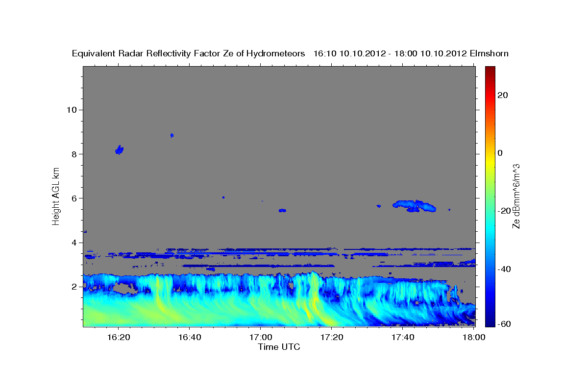Viewport: 588px width, 392px height.
Task: Click the small echo near 8.8 km at 16:35
Action: pyautogui.click(x=172, y=135)
